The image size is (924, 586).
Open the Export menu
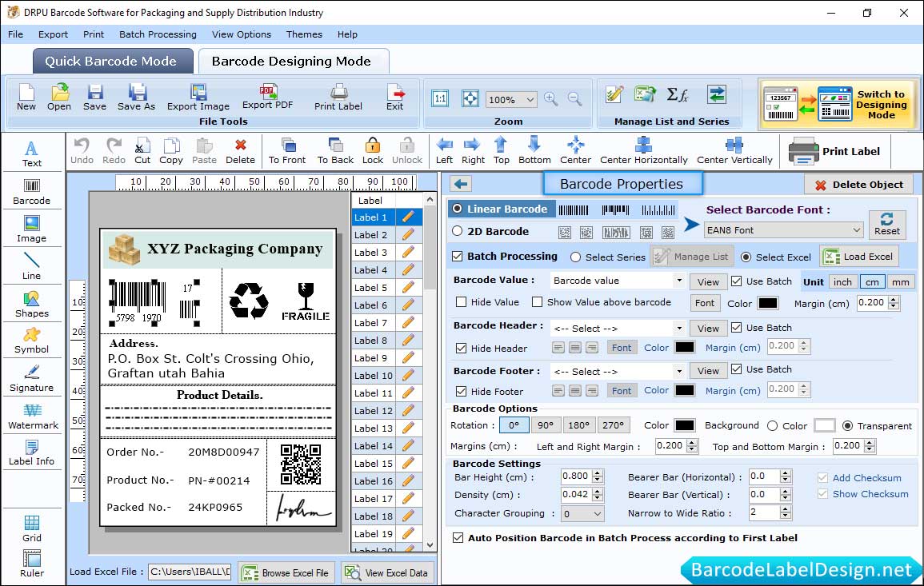pyautogui.click(x=53, y=34)
